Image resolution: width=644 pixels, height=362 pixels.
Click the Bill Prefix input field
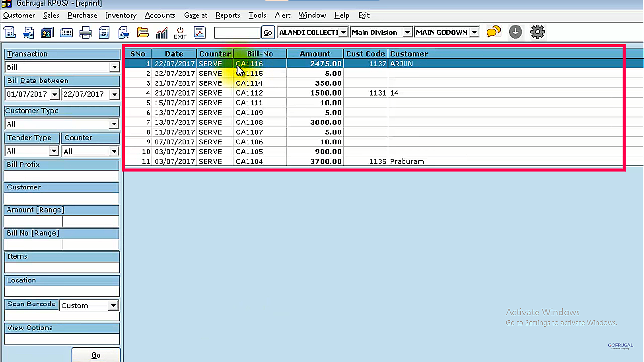click(x=62, y=176)
